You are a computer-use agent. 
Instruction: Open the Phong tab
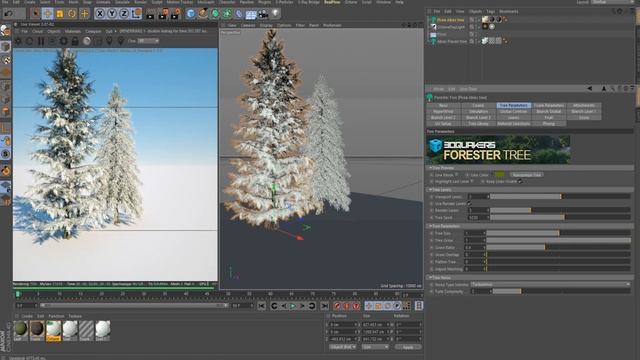coord(549,124)
